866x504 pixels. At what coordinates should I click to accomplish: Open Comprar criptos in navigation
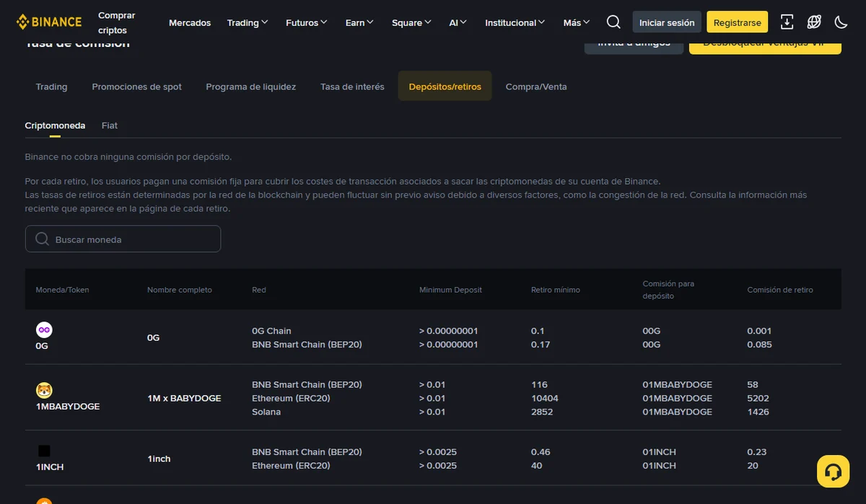(x=116, y=22)
